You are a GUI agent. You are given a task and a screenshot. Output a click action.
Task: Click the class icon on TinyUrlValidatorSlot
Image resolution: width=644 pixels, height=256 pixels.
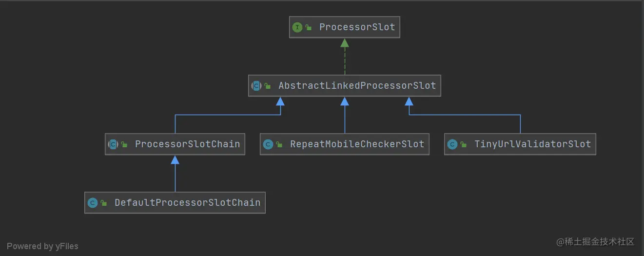pyautogui.click(x=452, y=144)
